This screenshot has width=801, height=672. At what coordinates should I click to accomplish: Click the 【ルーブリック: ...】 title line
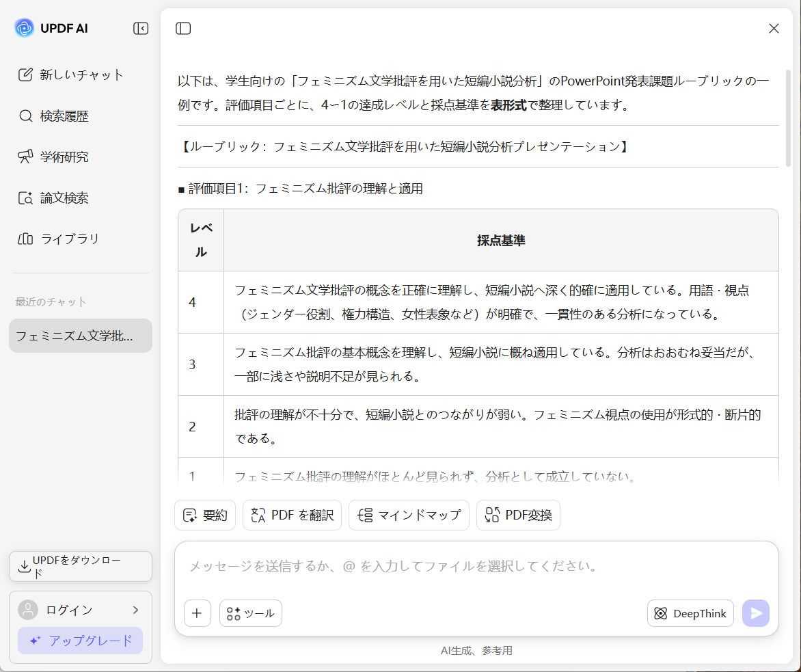click(x=404, y=147)
